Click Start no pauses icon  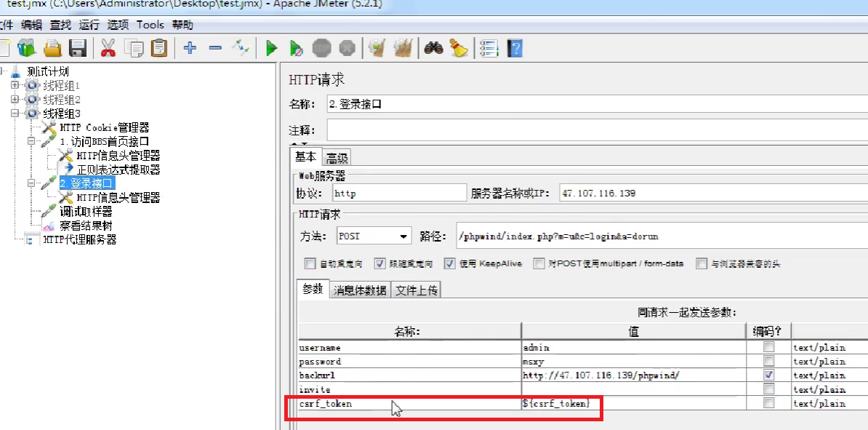[x=297, y=48]
